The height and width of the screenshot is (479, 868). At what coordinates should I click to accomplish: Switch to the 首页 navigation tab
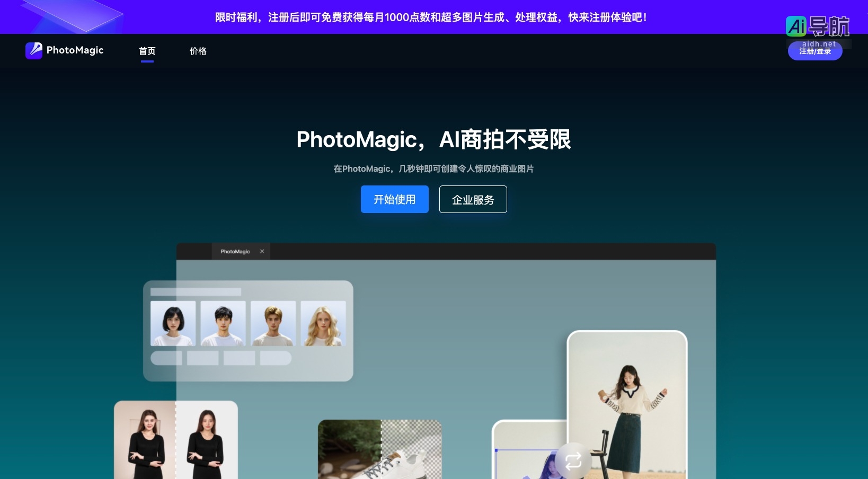tap(147, 51)
